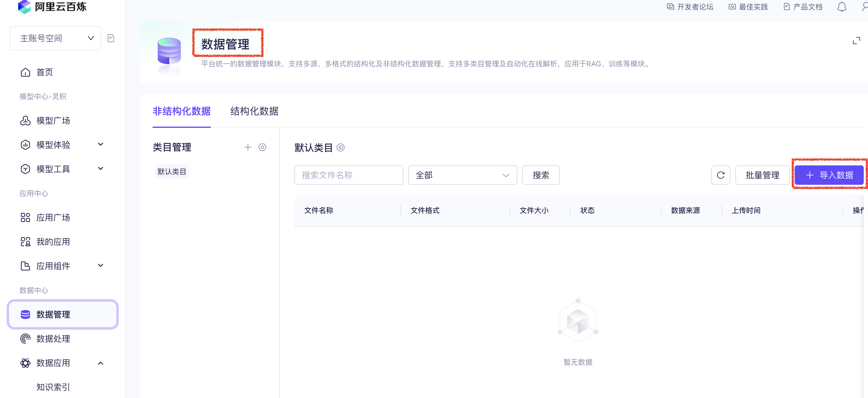Click the refresh icon button
The width and height of the screenshot is (868, 398).
(x=721, y=175)
